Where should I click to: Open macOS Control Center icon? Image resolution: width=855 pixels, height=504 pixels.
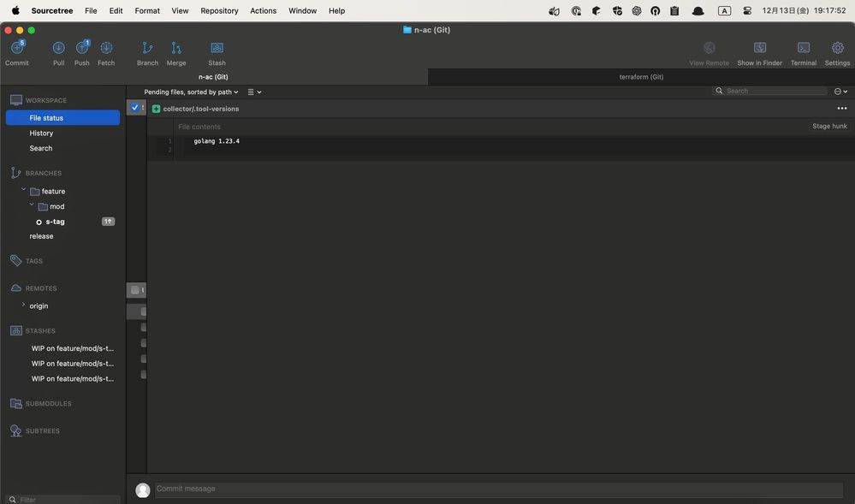coord(747,10)
